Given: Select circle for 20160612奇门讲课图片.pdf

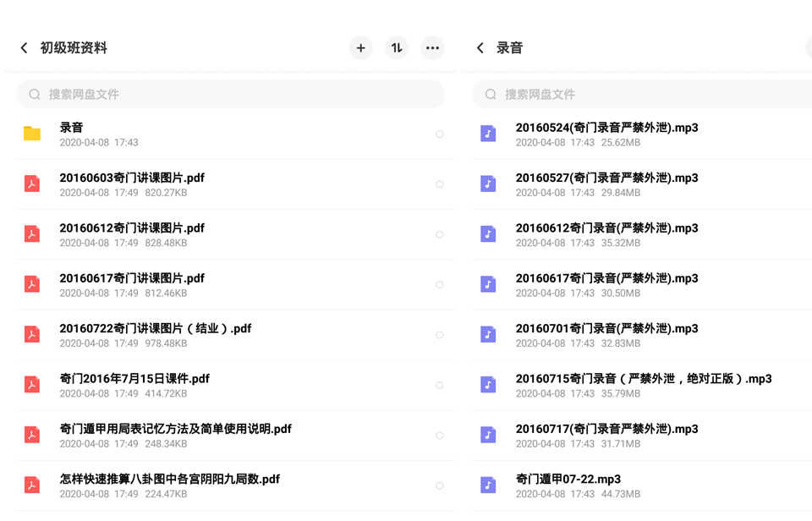Looking at the screenshot, I should coord(440,234).
